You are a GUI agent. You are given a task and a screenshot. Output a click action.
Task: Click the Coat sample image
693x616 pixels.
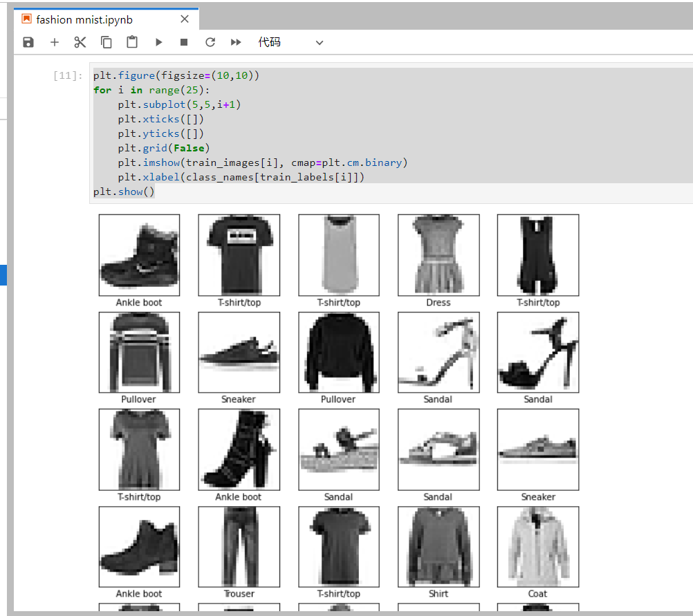point(537,546)
